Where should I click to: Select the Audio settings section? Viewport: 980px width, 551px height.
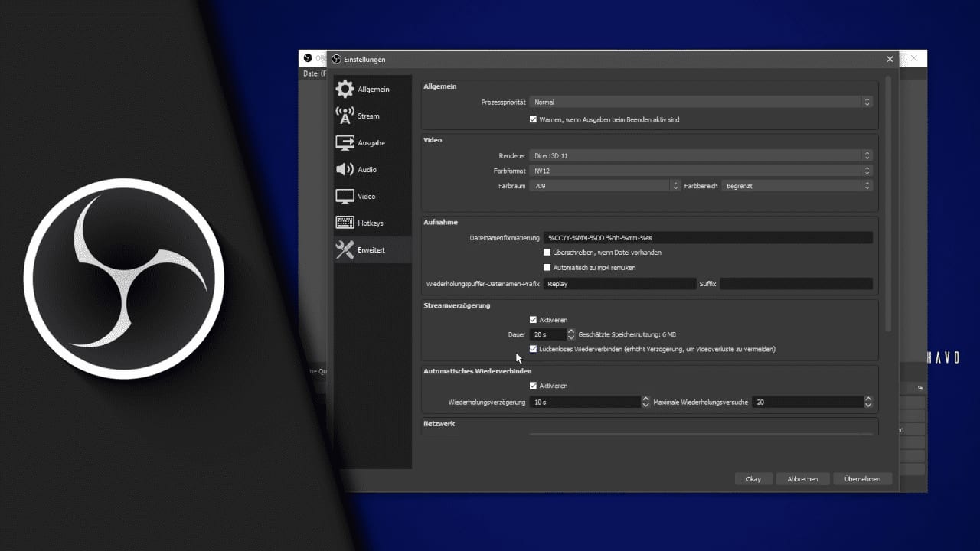[373, 170]
